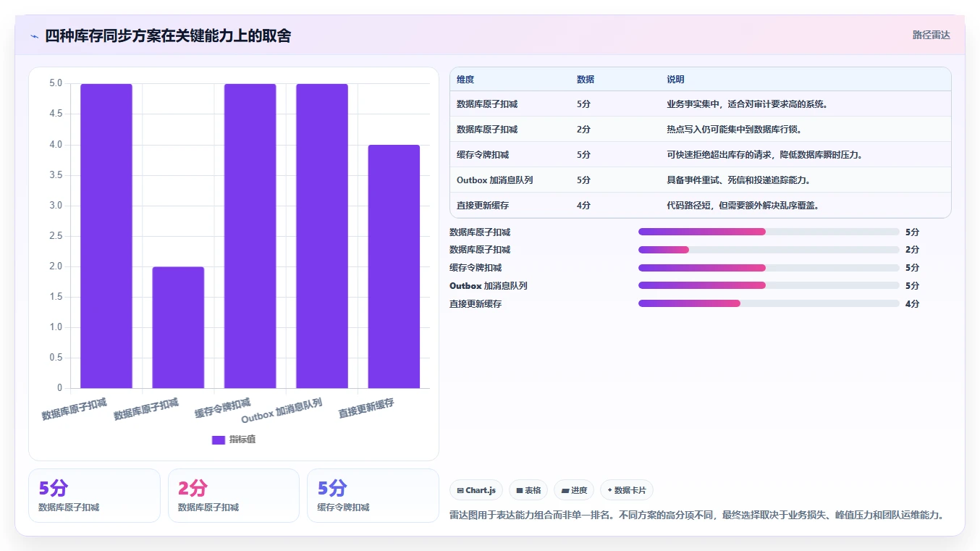Click the 数据 column header

pyautogui.click(x=586, y=80)
